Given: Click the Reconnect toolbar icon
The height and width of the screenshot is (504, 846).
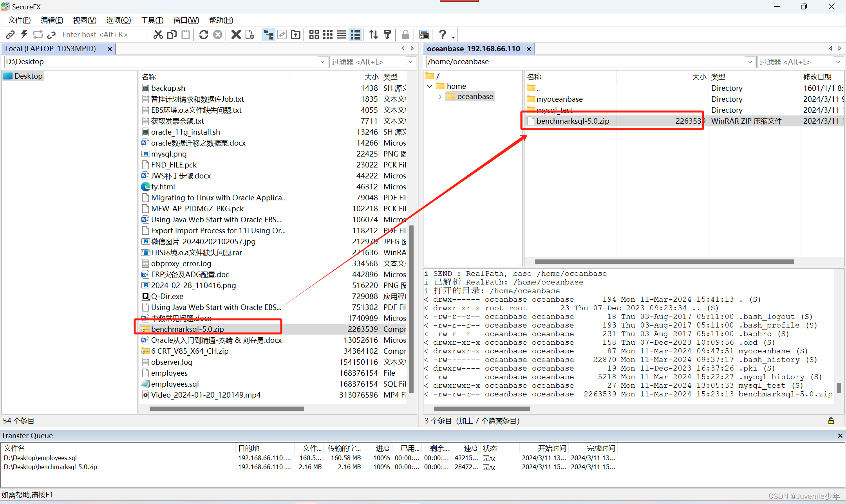Looking at the screenshot, I should click(x=38, y=35).
